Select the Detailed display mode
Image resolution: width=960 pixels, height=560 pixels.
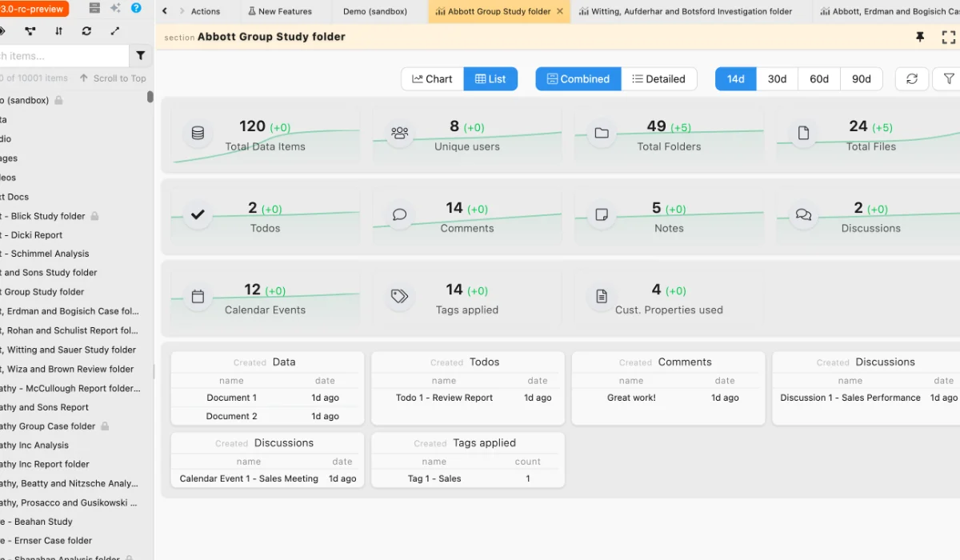point(658,79)
